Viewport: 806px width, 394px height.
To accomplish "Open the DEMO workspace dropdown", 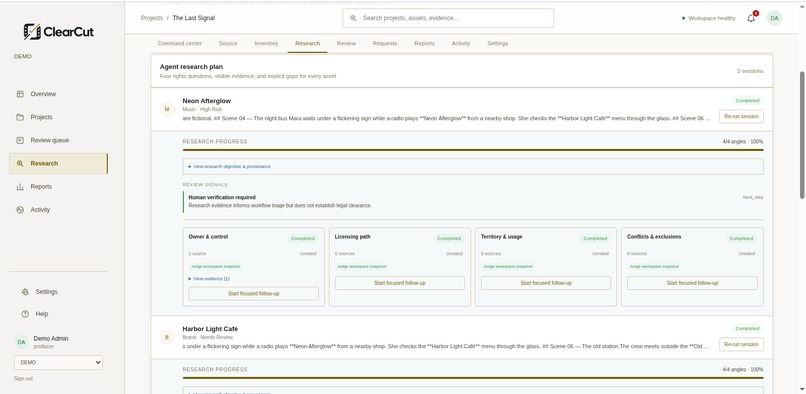I will (58, 363).
